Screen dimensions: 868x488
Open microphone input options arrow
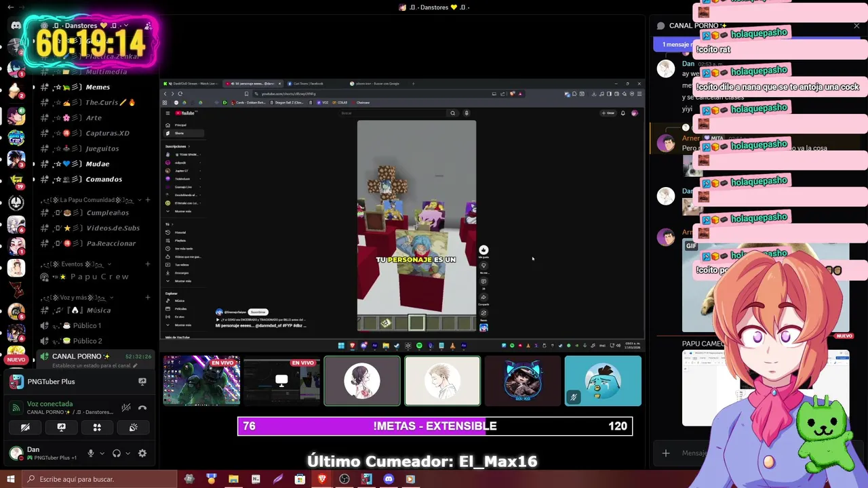coord(102,453)
